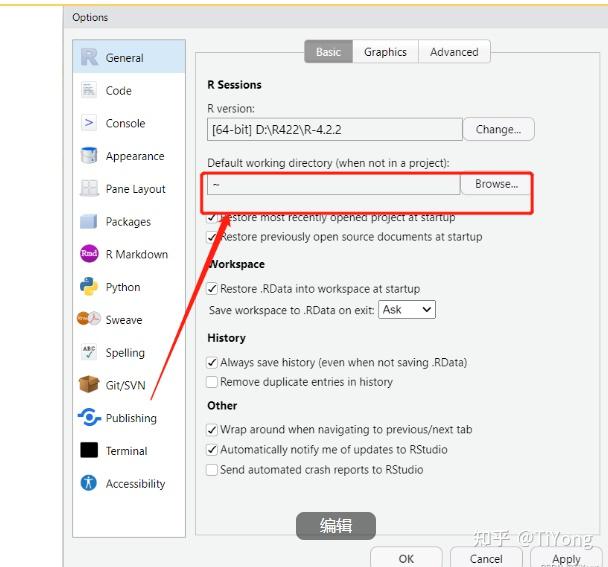
Task: Select Spelling label in options sidebar
Action: (x=125, y=353)
